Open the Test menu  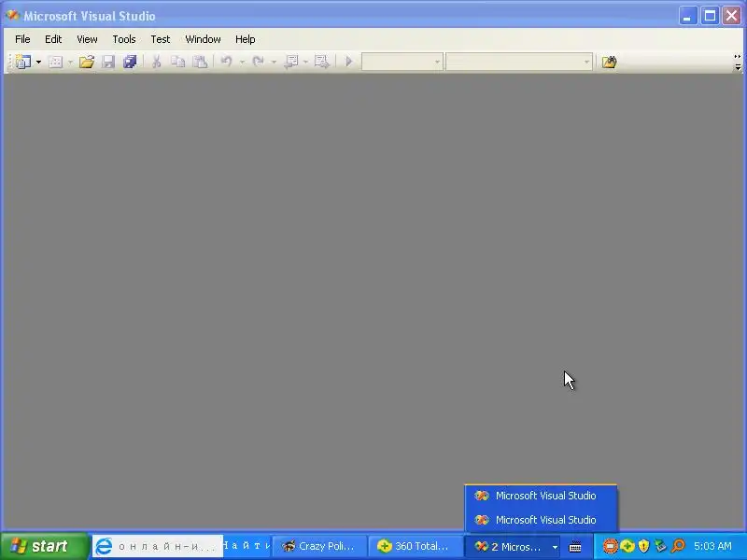[x=160, y=39]
